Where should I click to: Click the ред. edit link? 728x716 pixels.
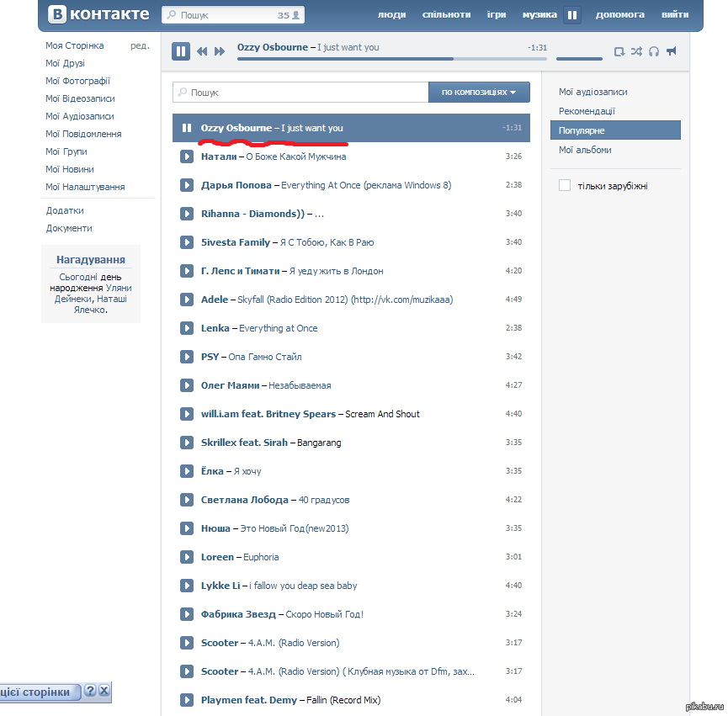[140, 45]
